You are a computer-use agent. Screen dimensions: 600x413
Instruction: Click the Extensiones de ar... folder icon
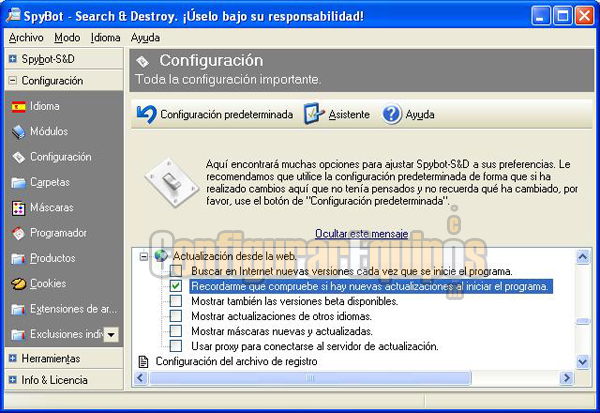point(18,309)
